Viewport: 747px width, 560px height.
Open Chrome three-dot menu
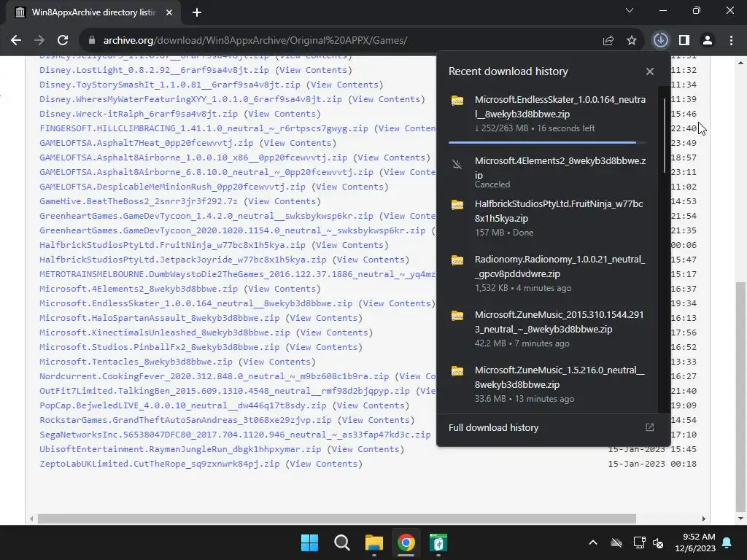[731, 41]
